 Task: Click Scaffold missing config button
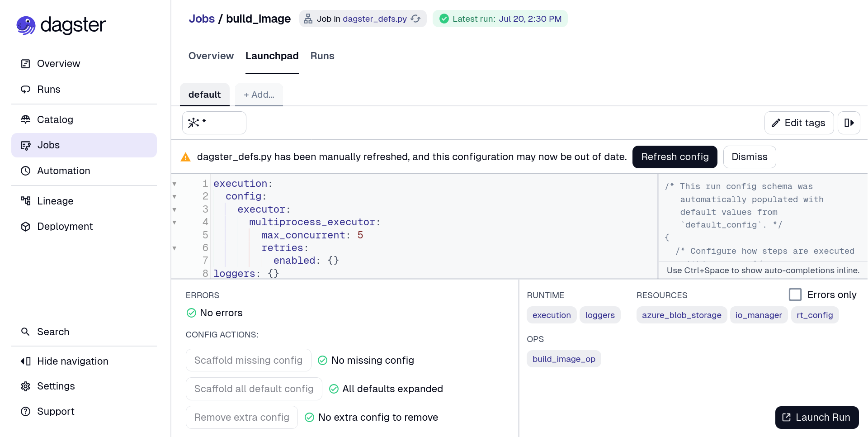point(248,360)
